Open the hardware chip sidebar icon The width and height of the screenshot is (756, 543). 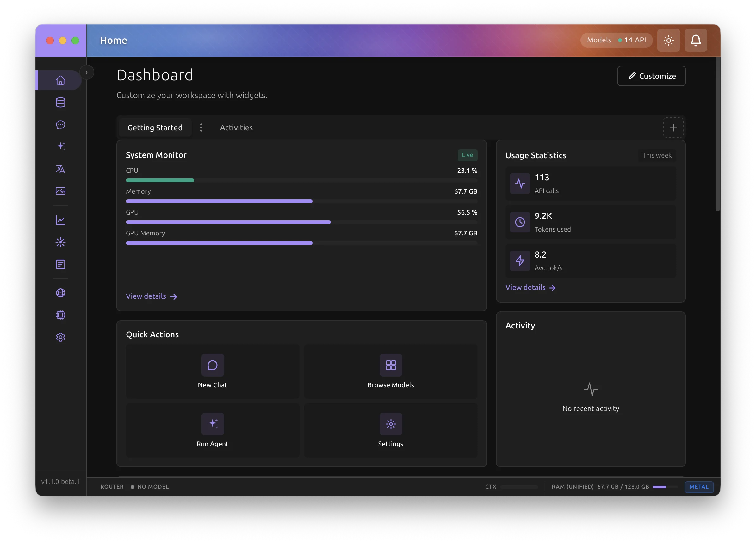[60, 315]
